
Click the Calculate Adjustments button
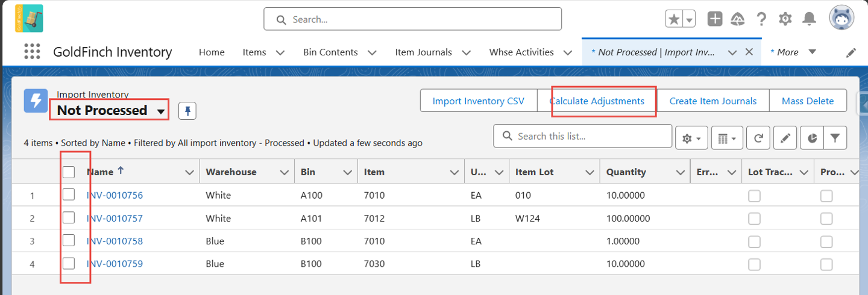pyautogui.click(x=597, y=101)
